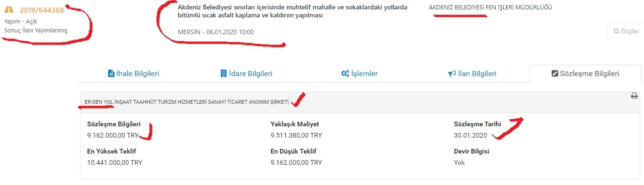
Task: Click the building icon on İdare Bilgileri
Action: coord(224,74)
